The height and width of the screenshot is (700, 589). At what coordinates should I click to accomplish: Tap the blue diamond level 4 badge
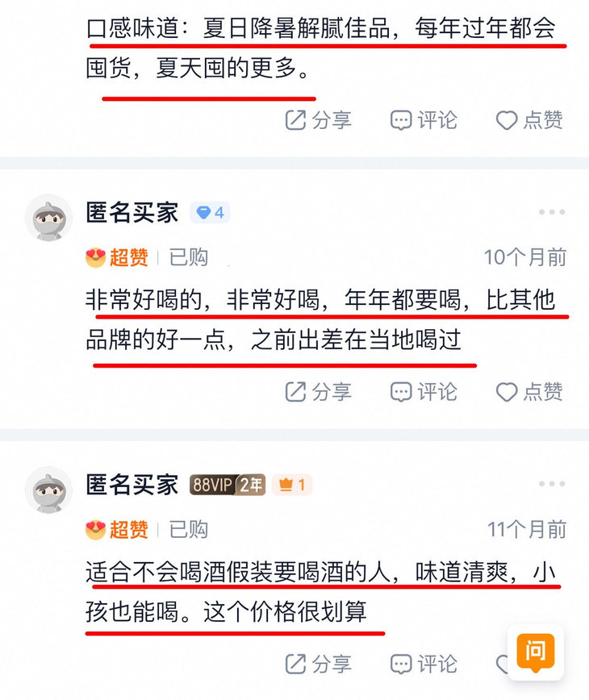tap(211, 213)
